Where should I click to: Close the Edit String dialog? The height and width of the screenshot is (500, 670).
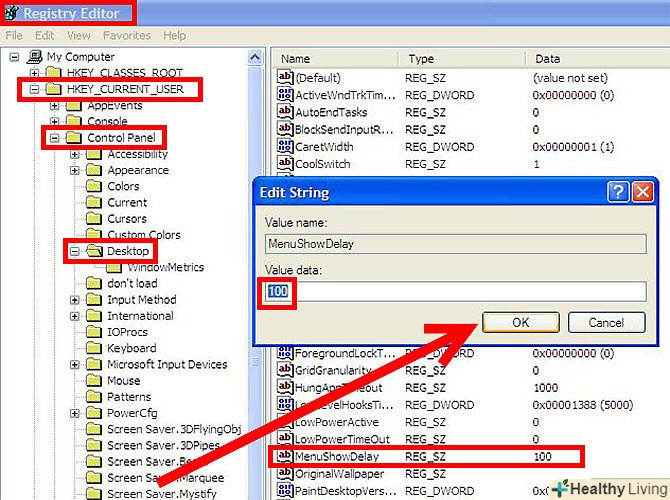(x=643, y=192)
